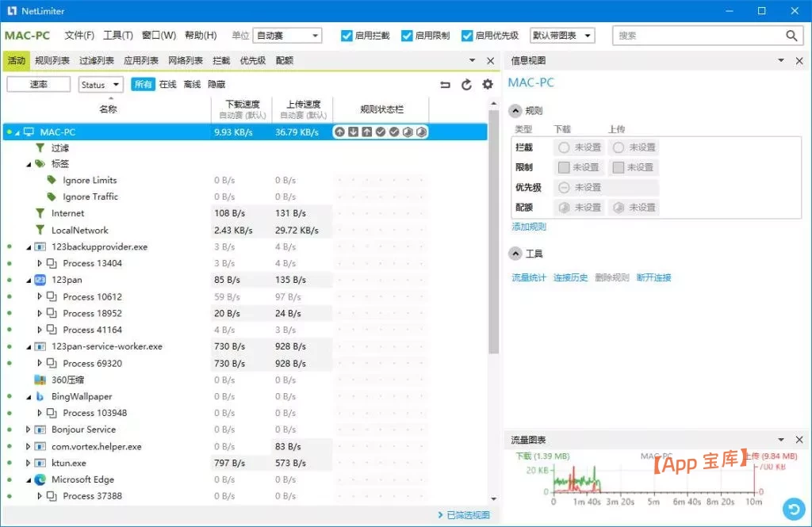Close the 信息视图 panel
The height and width of the screenshot is (527, 812).
[x=799, y=61]
